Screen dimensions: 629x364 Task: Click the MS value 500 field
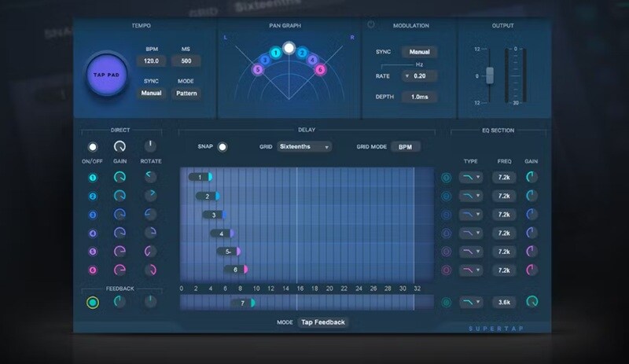(x=186, y=61)
